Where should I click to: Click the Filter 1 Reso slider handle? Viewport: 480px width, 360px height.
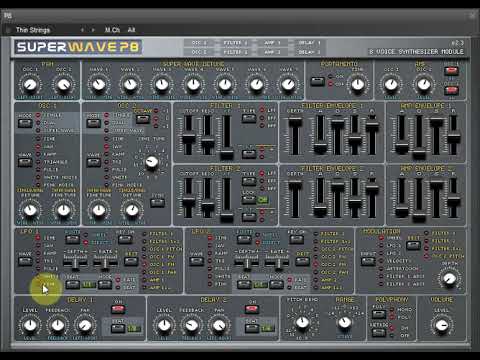(208, 143)
